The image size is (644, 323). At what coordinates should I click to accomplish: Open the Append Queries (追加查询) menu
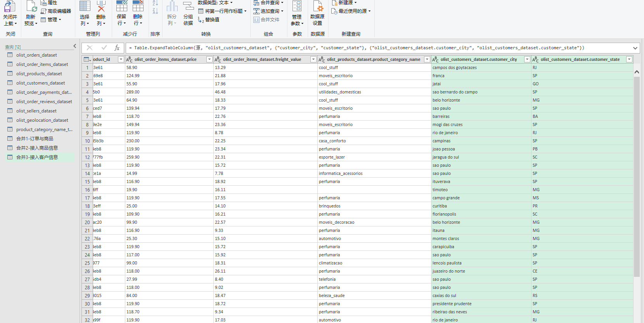coord(268,11)
